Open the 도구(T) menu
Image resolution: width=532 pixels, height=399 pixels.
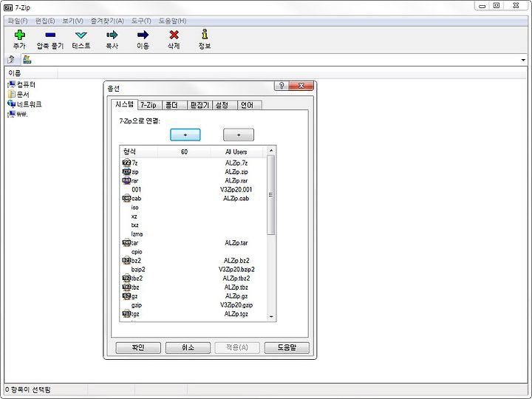pyautogui.click(x=141, y=21)
